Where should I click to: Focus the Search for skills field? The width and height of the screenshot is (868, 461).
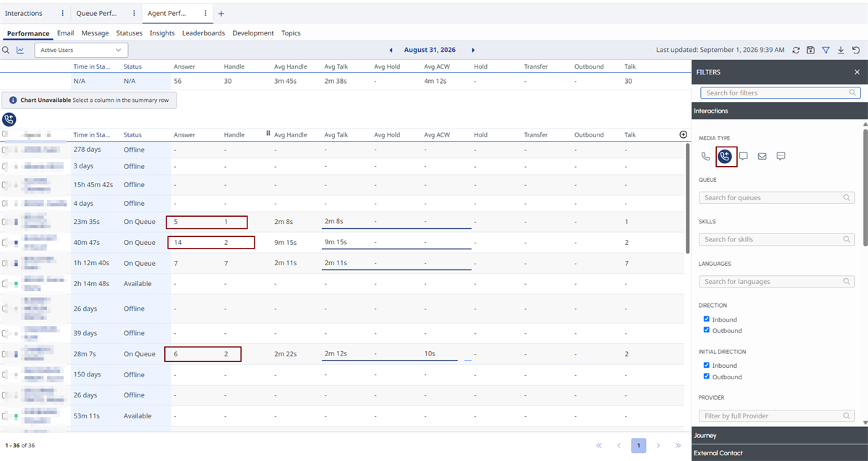(777, 239)
